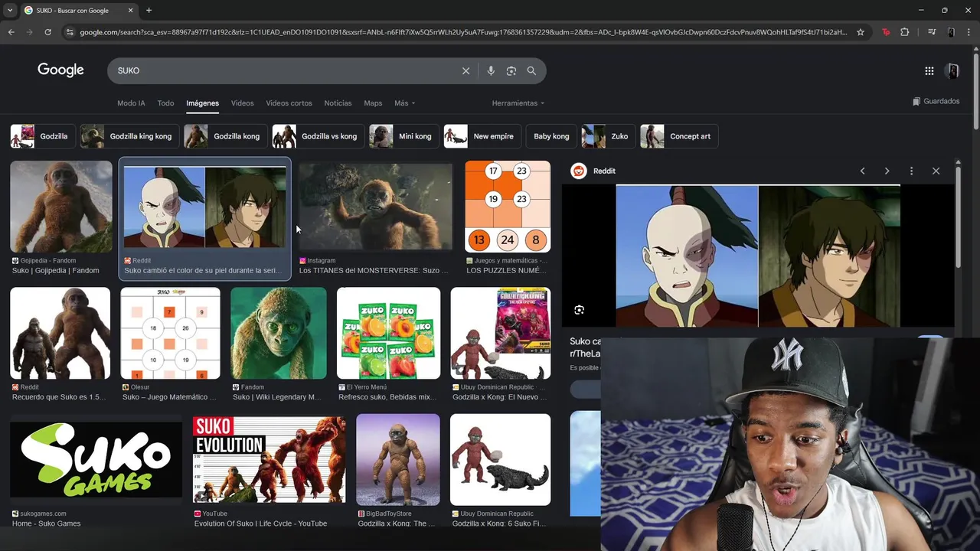Expand the Más search categories
Image resolution: width=980 pixels, height=551 pixels.
[404, 103]
